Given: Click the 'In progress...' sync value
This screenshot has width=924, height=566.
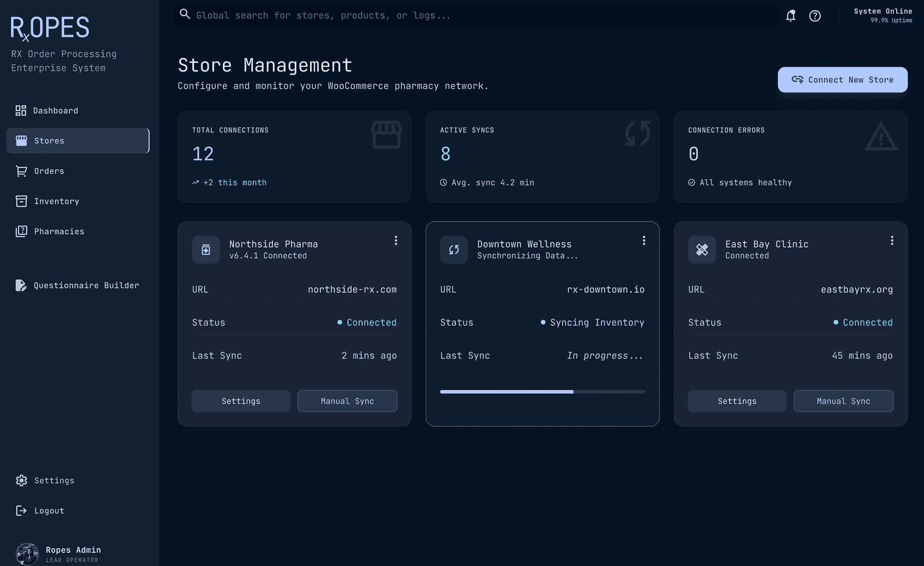Looking at the screenshot, I should [x=605, y=356].
